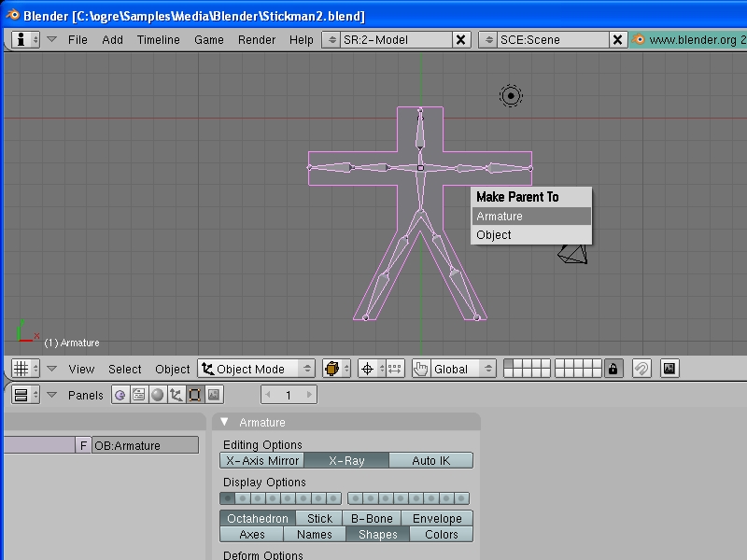Select the lamp object in viewport
This screenshot has width=747, height=560.
[x=511, y=96]
